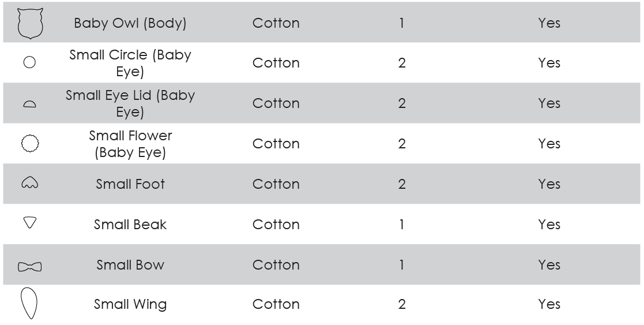Click the Baby Owl body shape icon

tap(30, 24)
